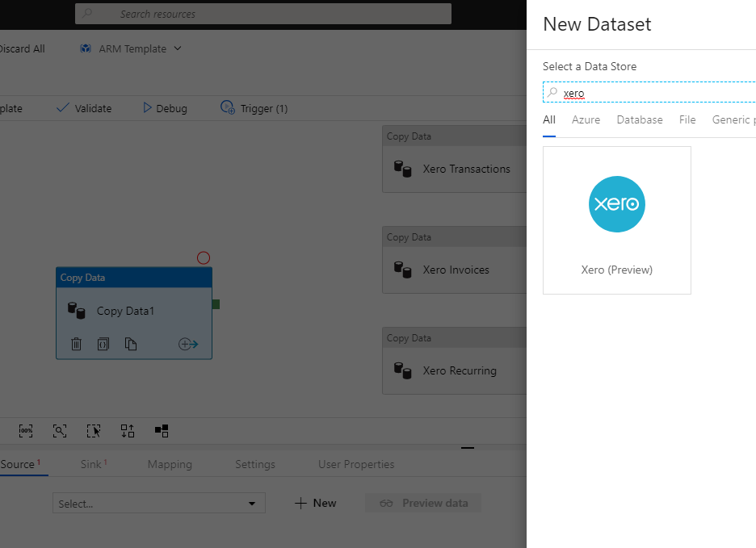Delete the Copy Data1 activity

[76, 344]
